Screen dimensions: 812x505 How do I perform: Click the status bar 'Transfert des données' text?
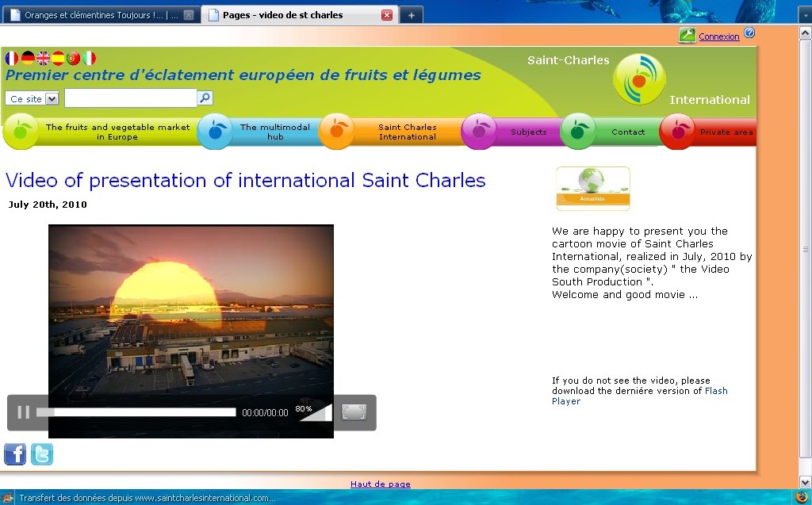point(147,499)
